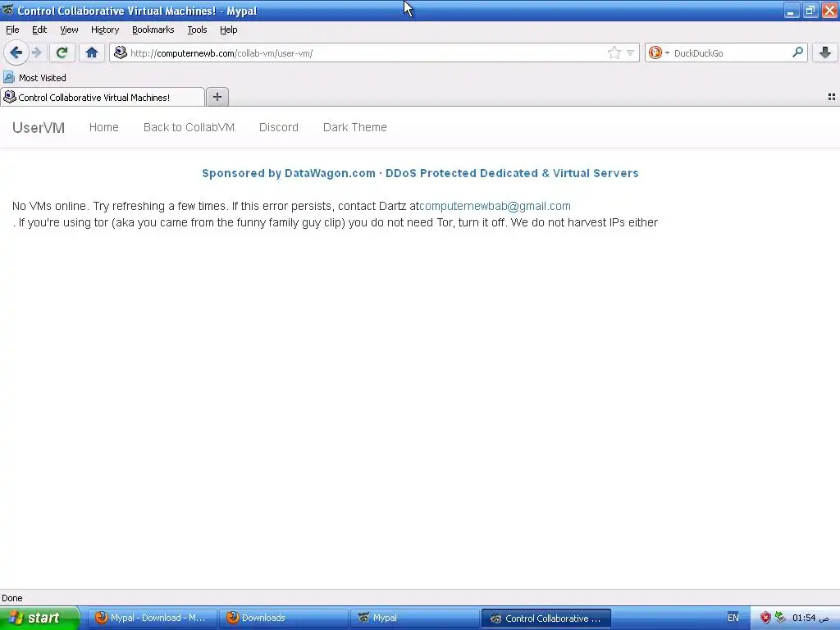
Task: Go to the Home nav link
Action: tap(104, 127)
